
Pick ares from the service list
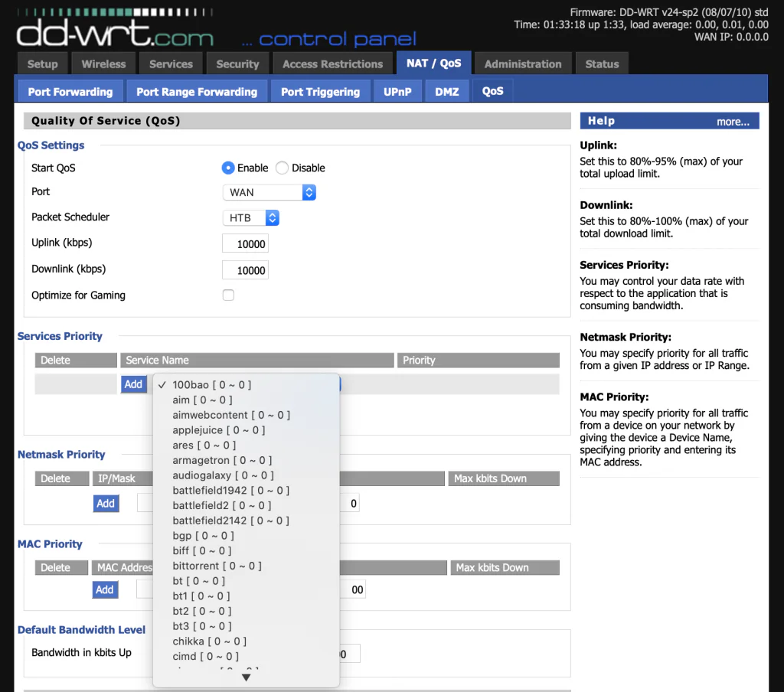[x=246, y=445]
